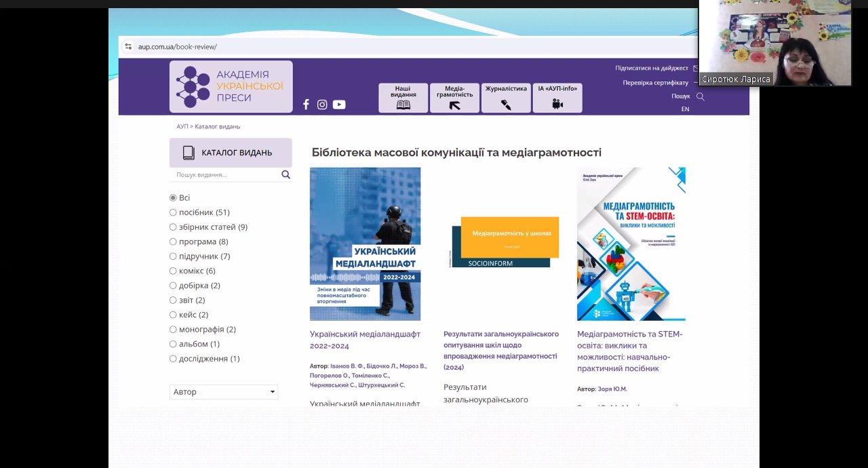Switch site language to EN

click(685, 109)
